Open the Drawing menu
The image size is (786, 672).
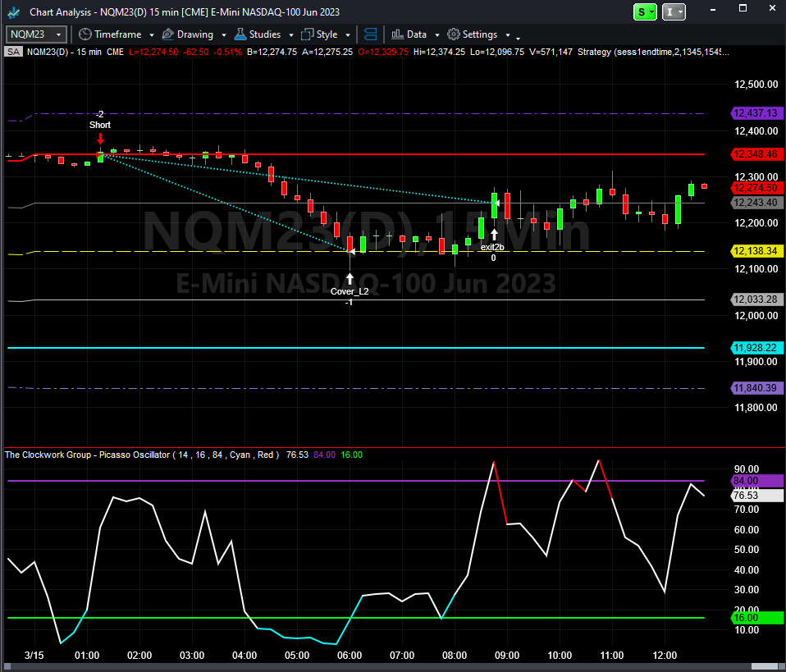coord(194,34)
